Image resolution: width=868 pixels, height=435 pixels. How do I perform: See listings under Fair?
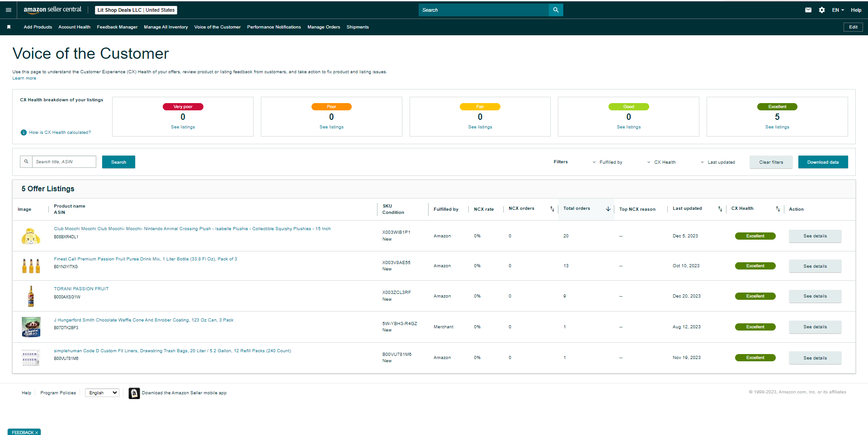480,127
